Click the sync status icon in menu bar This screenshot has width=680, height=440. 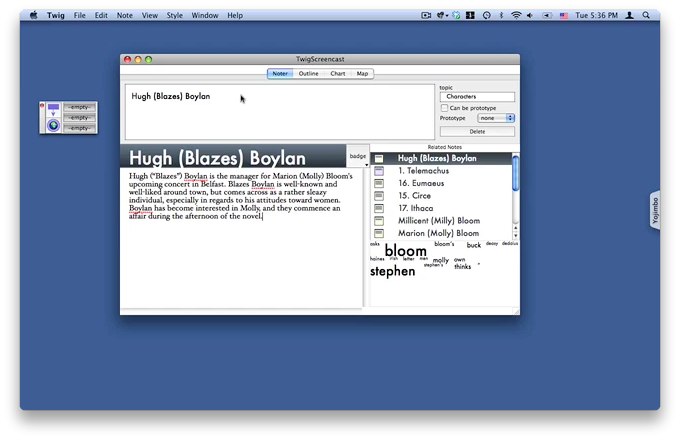click(x=456, y=15)
